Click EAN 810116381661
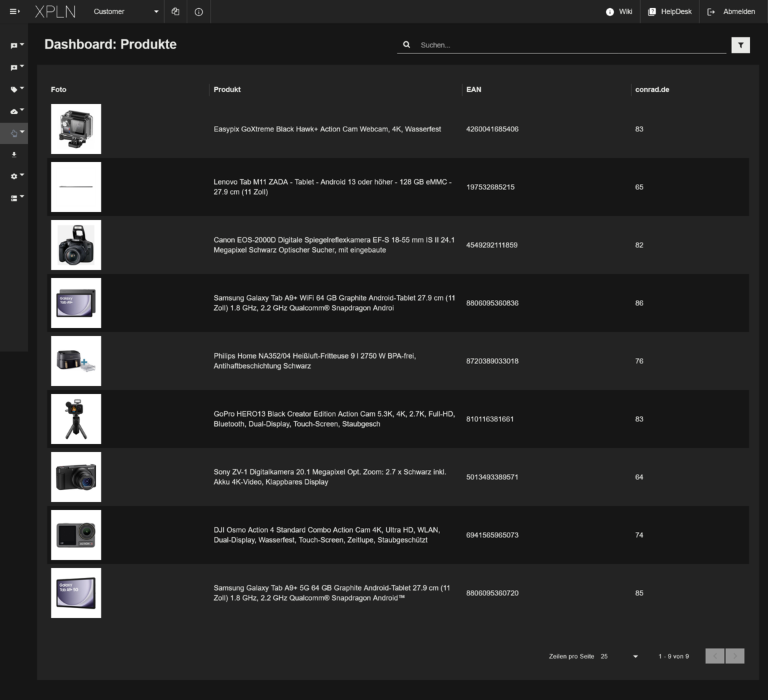Screen dimensions: 768x700 [x=490, y=419]
